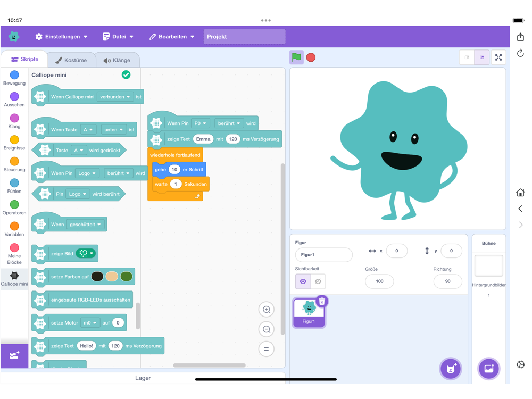Reload the page with refresh icon

coord(520,53)
